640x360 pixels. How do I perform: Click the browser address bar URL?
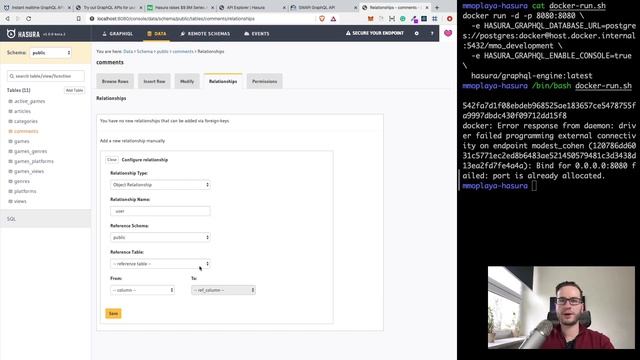click(176, 18)
